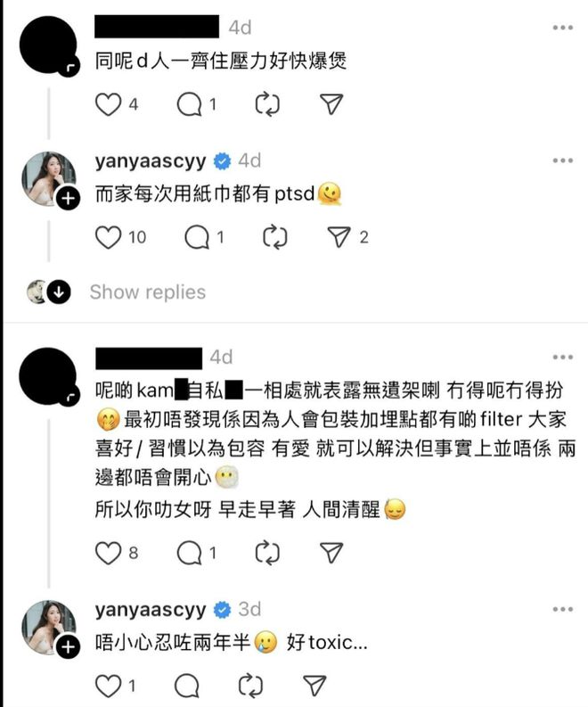Image resolution: width=588 pixels, height=707 pixels.
Task: Share the first comment via paper plane
Action: 331,104
